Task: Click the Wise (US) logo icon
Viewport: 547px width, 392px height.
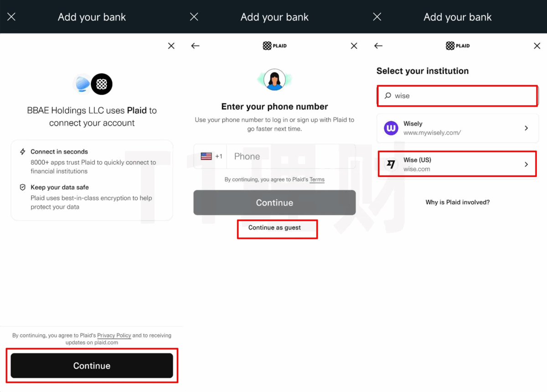Action: pyautogui.click(x=391, y=165)
